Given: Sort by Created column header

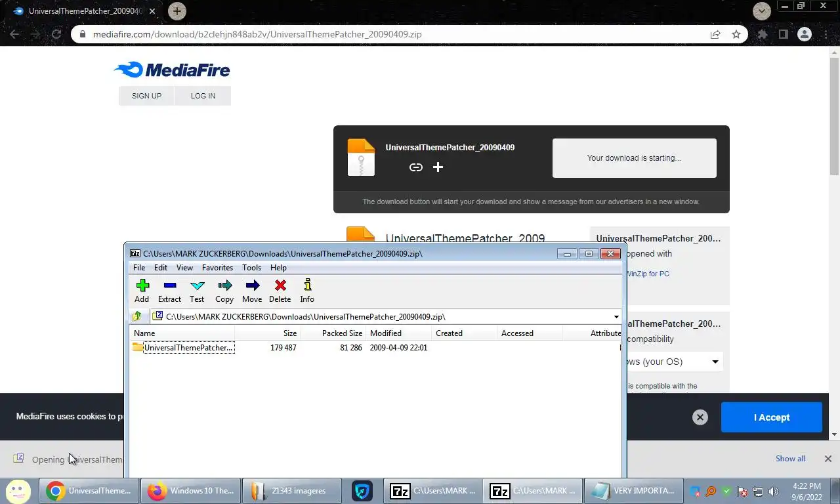Looking at the screenshot, I should [x=464, y=333].
